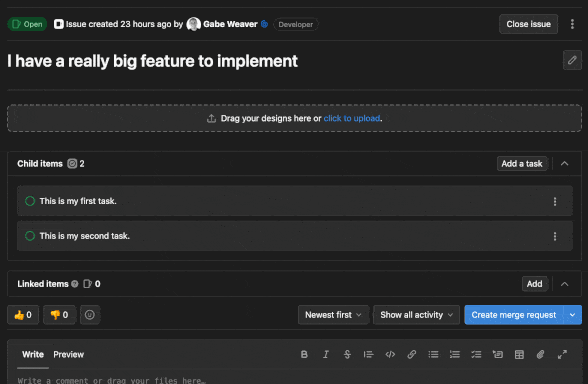Open Gabe Weaver's profile link
588x384 pixels.
[230, 24]
